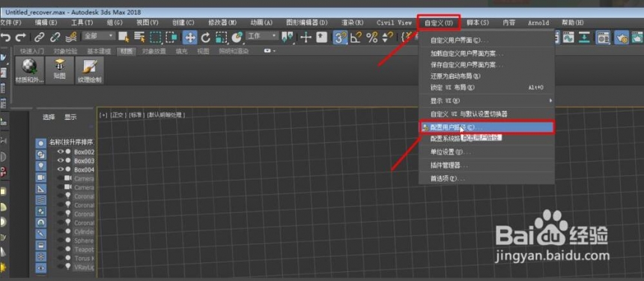Switch to 基本建模 ribbon tab

click(x=99, y=52)
